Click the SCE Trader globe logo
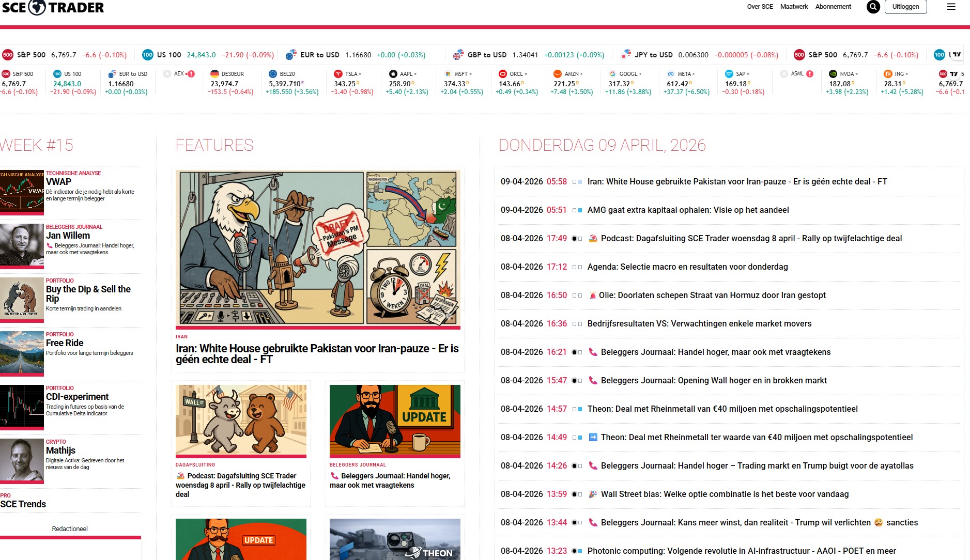 (37, 7)
